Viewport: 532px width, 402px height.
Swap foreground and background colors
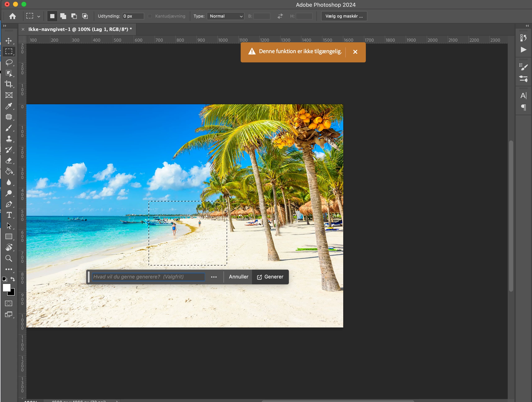13,279
